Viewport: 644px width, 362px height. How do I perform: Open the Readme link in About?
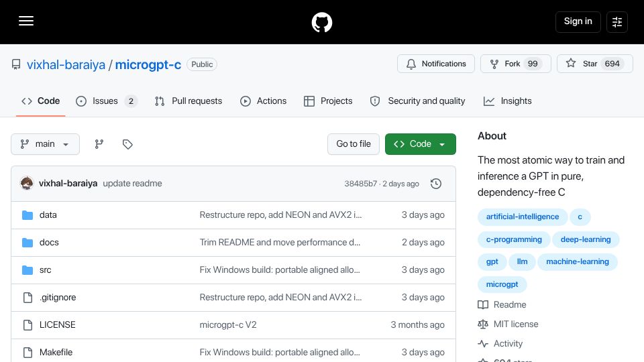point(502,305)
